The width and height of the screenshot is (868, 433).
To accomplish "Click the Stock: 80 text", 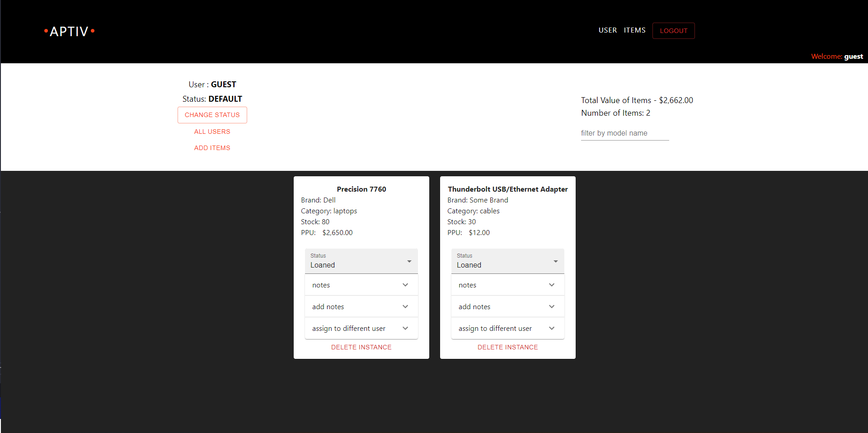I will pos(315,221).
